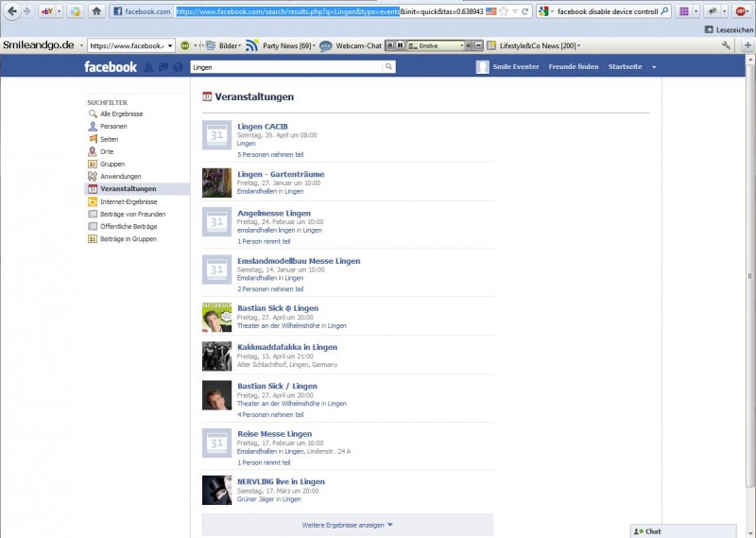Open Lingen - Gartenträume event title
The image size is (756, 538).
coord(281,174)
